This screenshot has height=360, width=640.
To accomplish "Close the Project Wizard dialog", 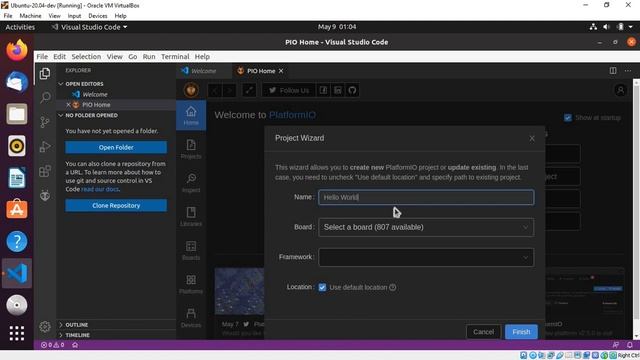I will point(532,139).
